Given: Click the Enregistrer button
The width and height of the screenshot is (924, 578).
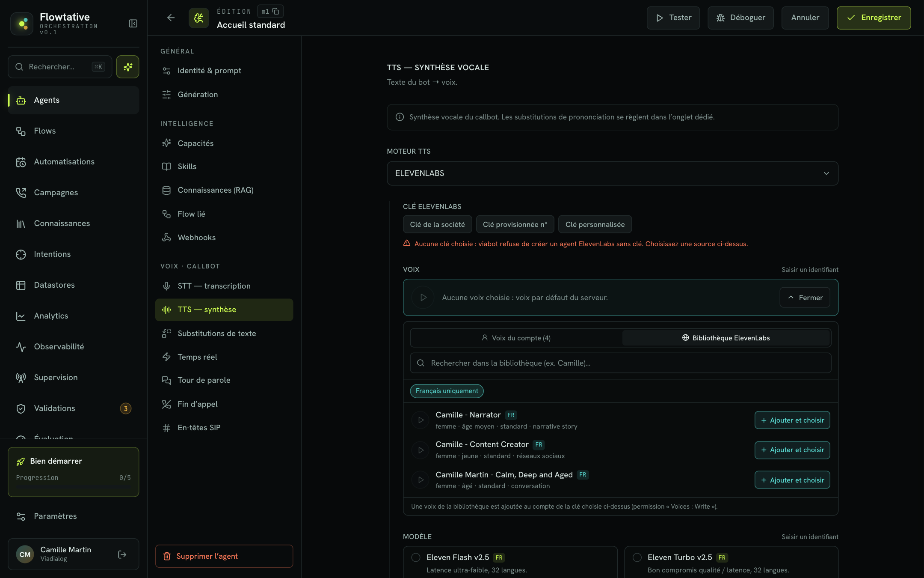Looking at the screenshot, I should click(x=874, y=18).
